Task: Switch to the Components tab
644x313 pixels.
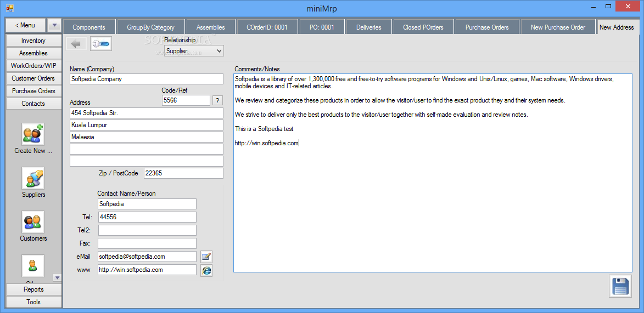Action: click(x=89, y=27)
